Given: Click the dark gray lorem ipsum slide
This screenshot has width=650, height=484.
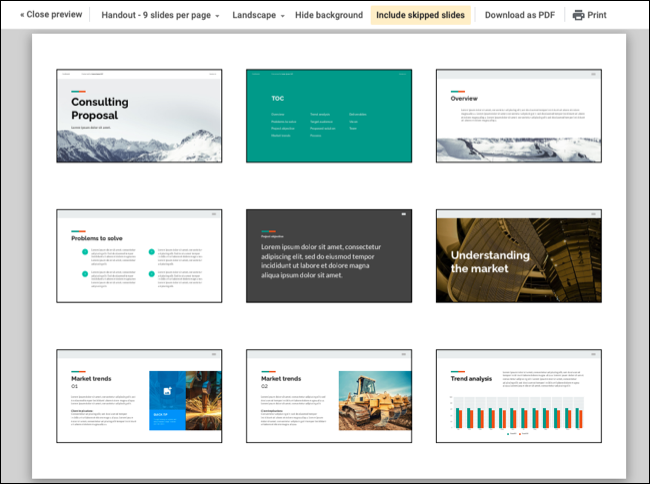Looking at the screenshot, I should pyautogui.click(x=328, y=256).
